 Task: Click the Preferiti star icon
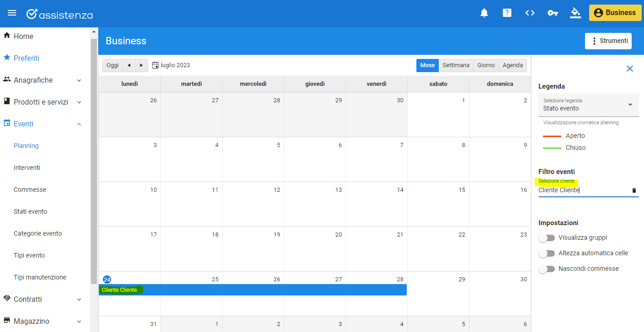[7, 57]
